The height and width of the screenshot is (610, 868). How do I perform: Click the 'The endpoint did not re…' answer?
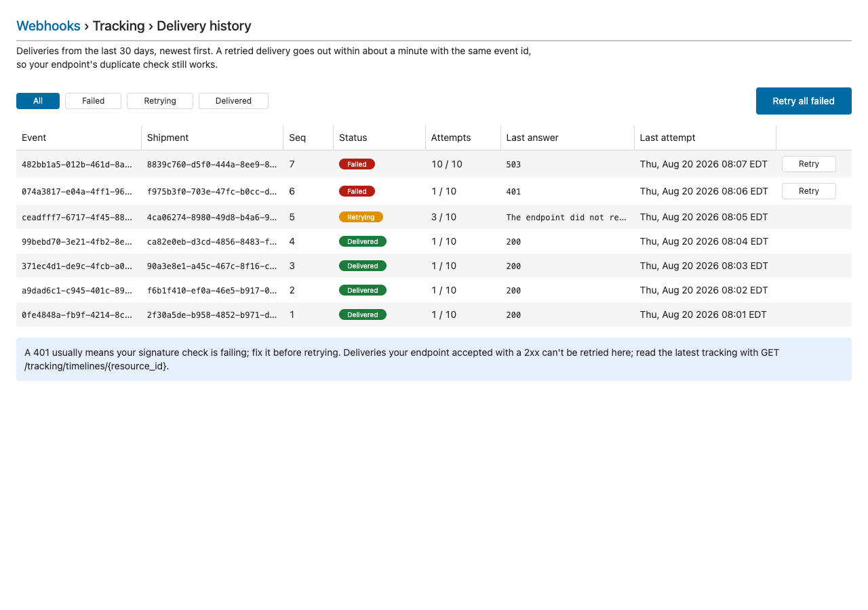pyautogui.click(x=566, y=217)
